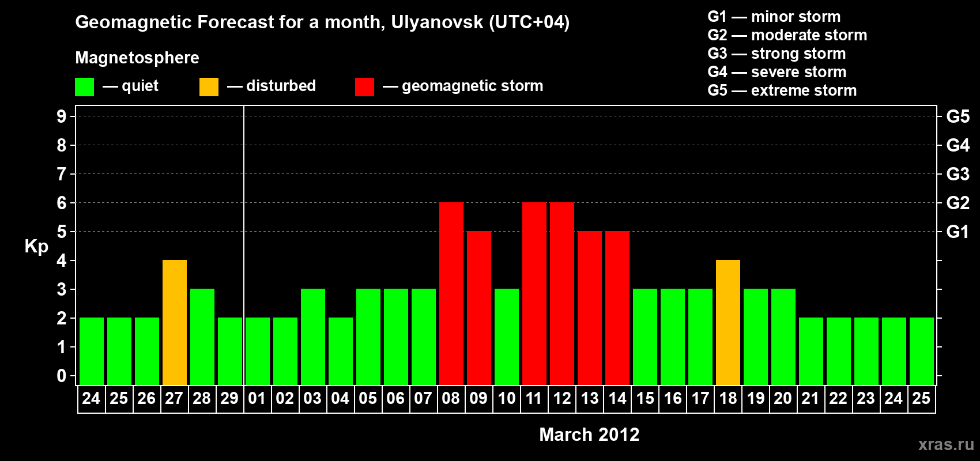Select the orange bar for February 27

click(175, 322)
